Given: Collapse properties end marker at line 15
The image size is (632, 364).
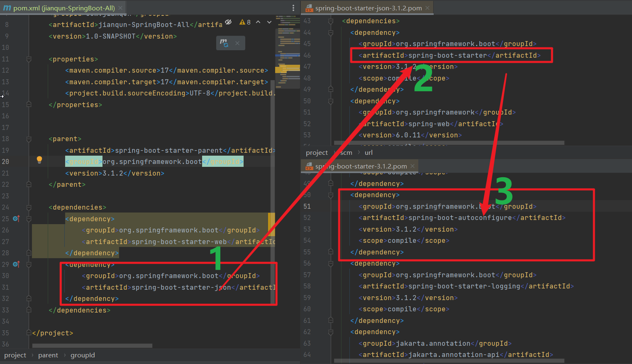Looking at the screenshot, I should 29,105.
